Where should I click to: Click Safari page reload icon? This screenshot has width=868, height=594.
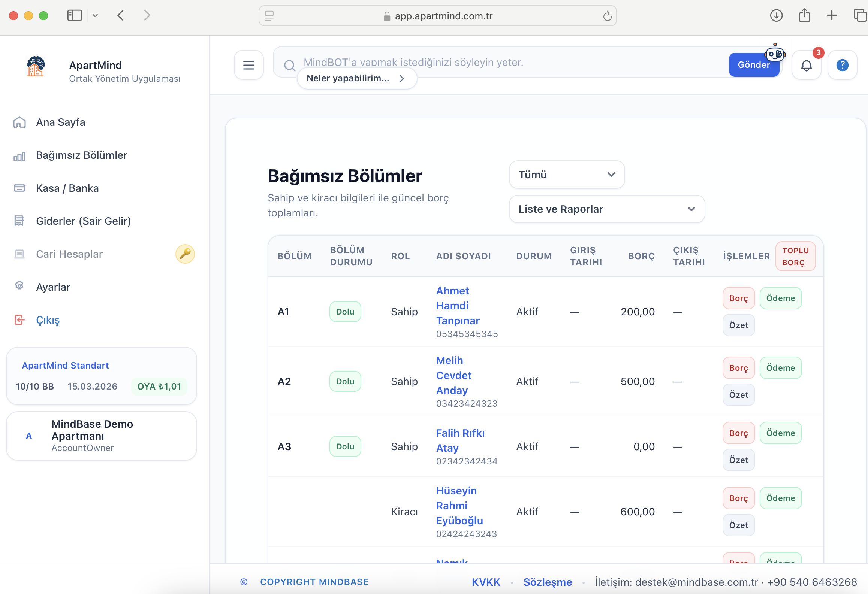coord(607,16)
